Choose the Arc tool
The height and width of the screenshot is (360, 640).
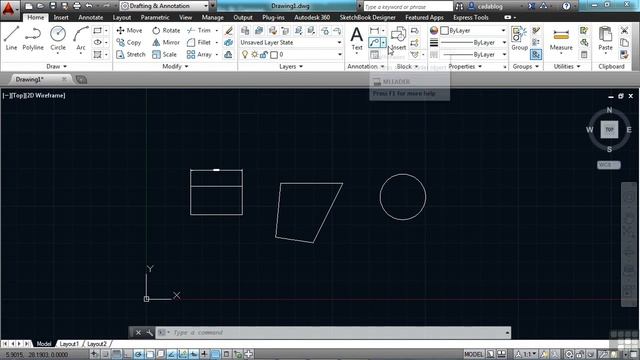(x=81, y=38)
